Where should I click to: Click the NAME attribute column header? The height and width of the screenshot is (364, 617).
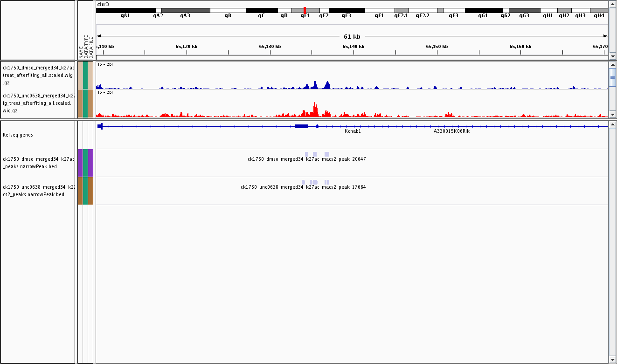(x=80, y=52)
